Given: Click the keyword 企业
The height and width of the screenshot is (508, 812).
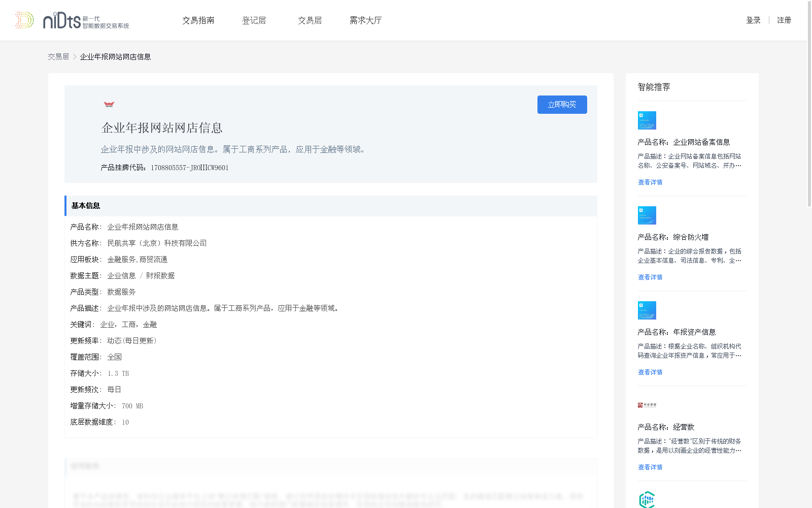Looking at the screenshot, I should pos(107,325).
